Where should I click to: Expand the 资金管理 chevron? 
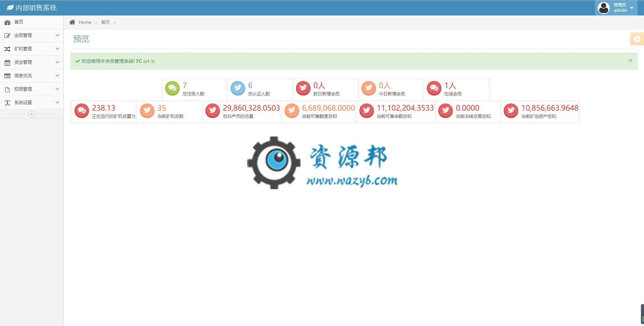tap(57, 62)
